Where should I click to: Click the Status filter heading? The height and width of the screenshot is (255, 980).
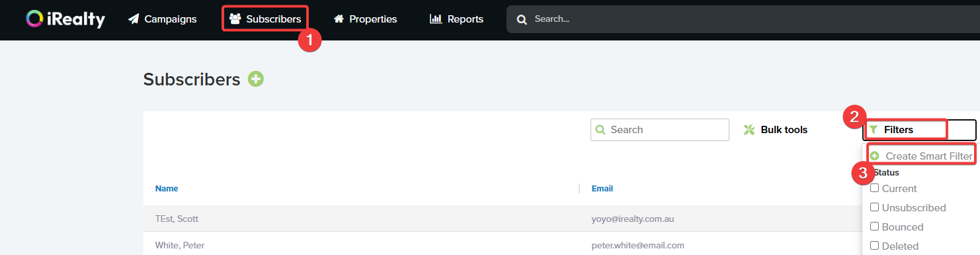[x=886, y=172]
